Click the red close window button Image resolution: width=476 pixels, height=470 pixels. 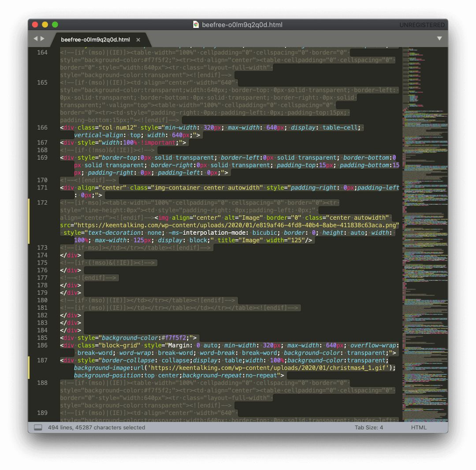(35, 25)
